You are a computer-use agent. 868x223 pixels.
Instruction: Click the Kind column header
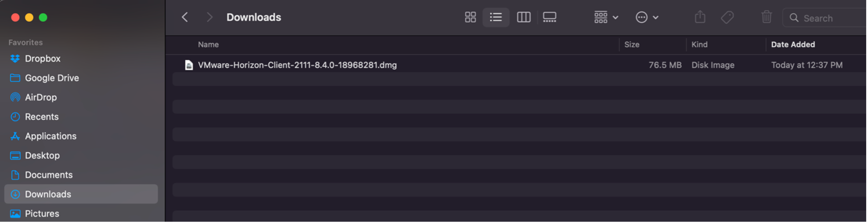[699, 44]
